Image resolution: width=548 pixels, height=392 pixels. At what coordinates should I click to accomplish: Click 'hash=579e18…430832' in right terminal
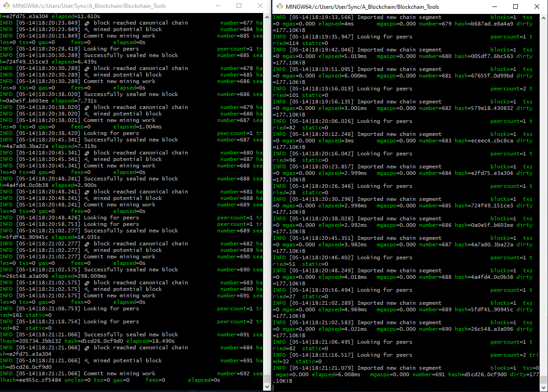484,108
